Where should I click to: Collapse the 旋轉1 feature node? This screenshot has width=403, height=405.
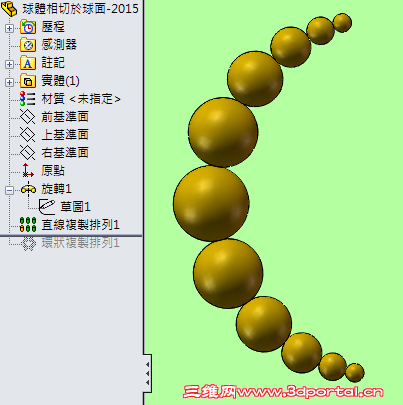click(x=9, y=190)
